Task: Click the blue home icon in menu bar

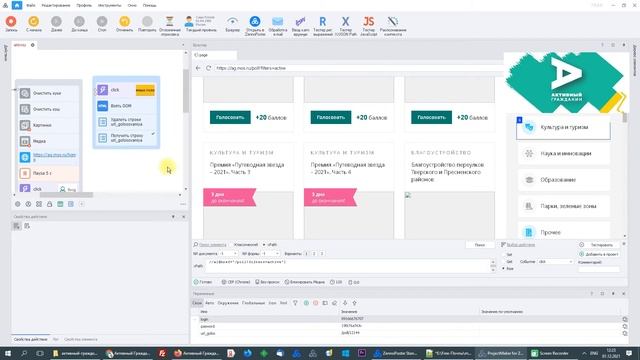Action: click(x=17, y=5)
